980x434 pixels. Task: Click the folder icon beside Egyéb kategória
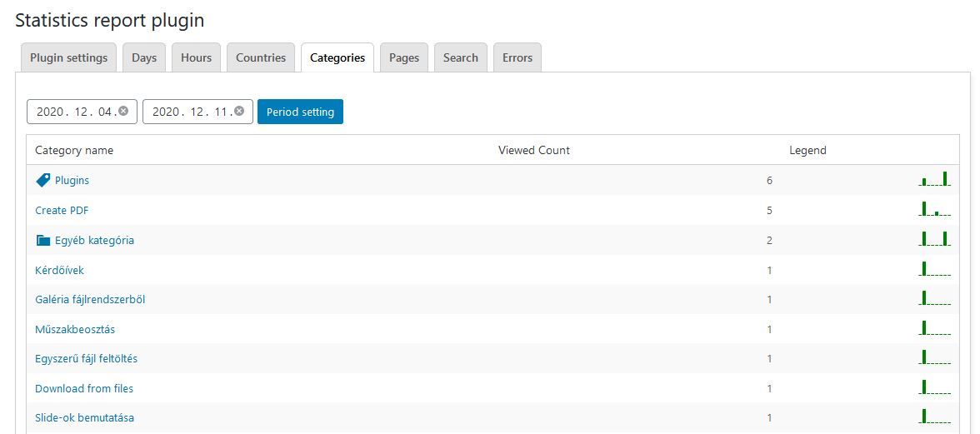(x=43, y=240)
